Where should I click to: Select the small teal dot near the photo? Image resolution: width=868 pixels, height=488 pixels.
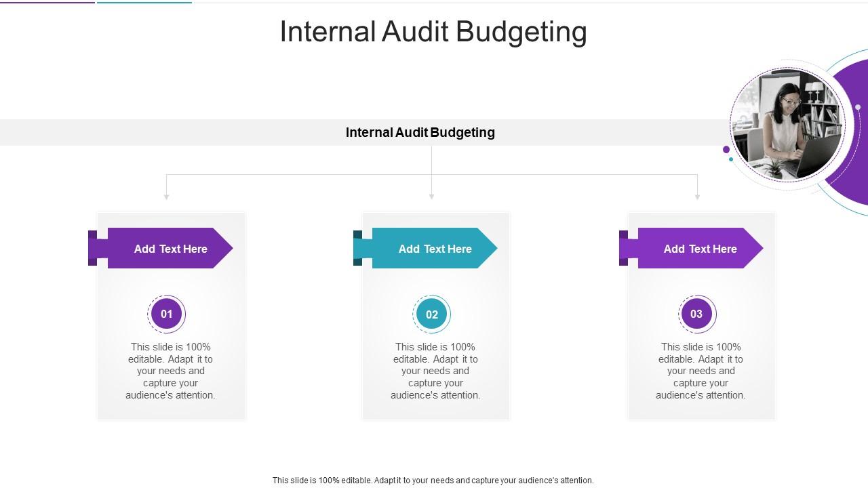[x=730, y=158]
